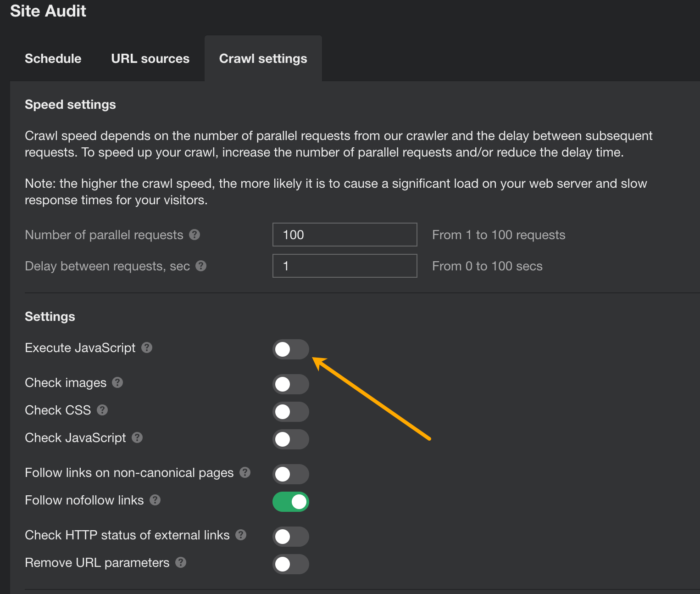Click the Execute JavaScript help icon
The image size is (700, 594).
(x=147, y=348)
